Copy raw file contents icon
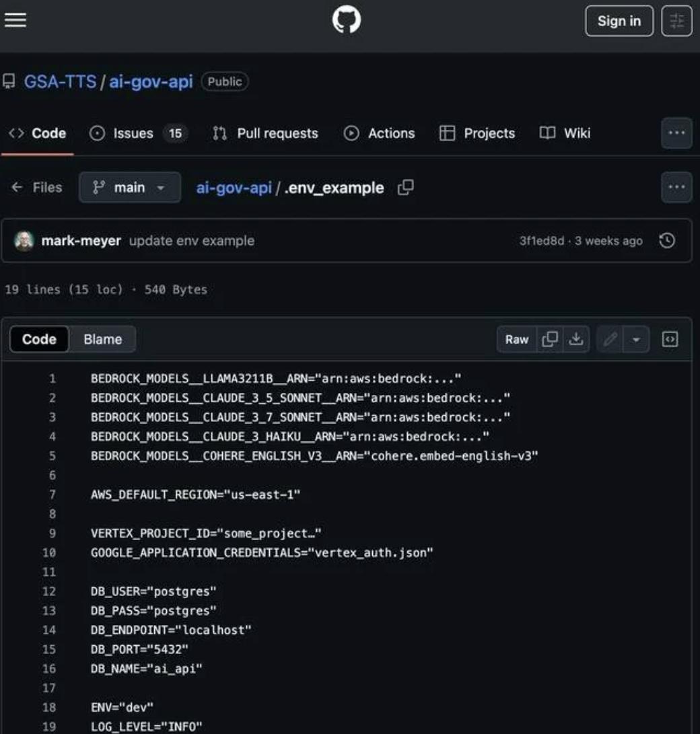 pyautogui.click(x=550, y=339)
